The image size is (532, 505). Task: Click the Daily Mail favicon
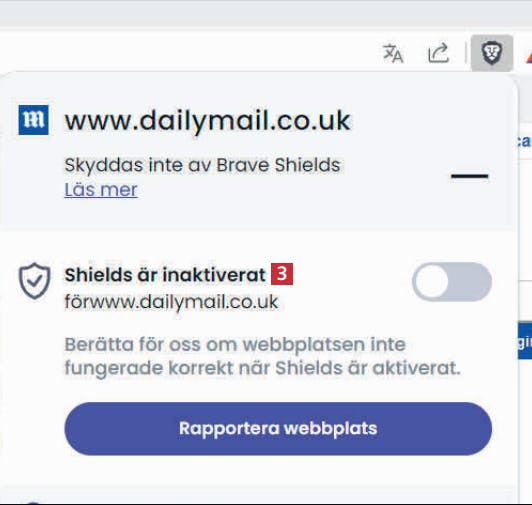click(33, 120)
